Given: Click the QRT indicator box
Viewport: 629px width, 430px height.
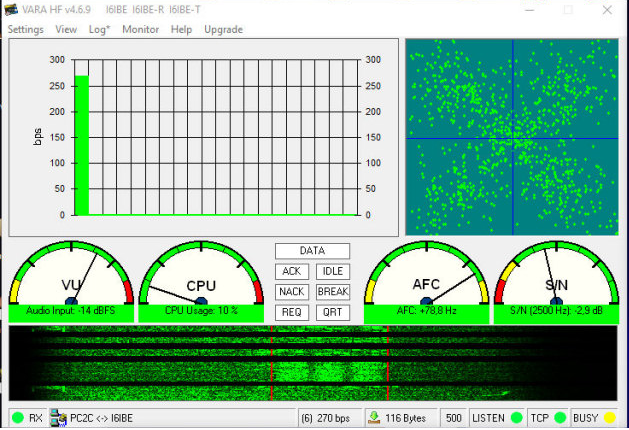Looking at the screenshot, I should coord(333,312).
